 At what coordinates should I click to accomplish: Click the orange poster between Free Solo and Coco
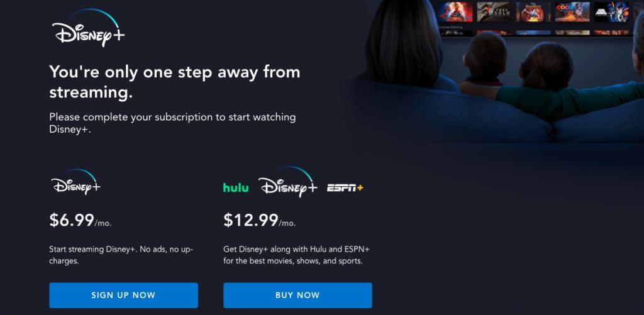click(533, 11)
